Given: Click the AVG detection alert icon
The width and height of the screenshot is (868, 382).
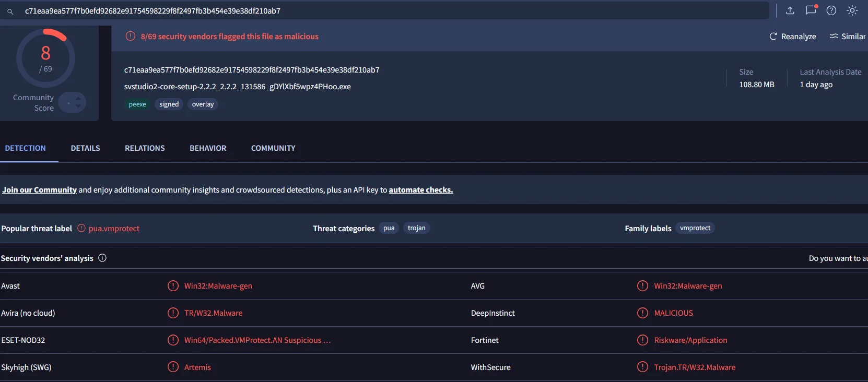Looking at the screenshot, I should click(x=642, y=286).
